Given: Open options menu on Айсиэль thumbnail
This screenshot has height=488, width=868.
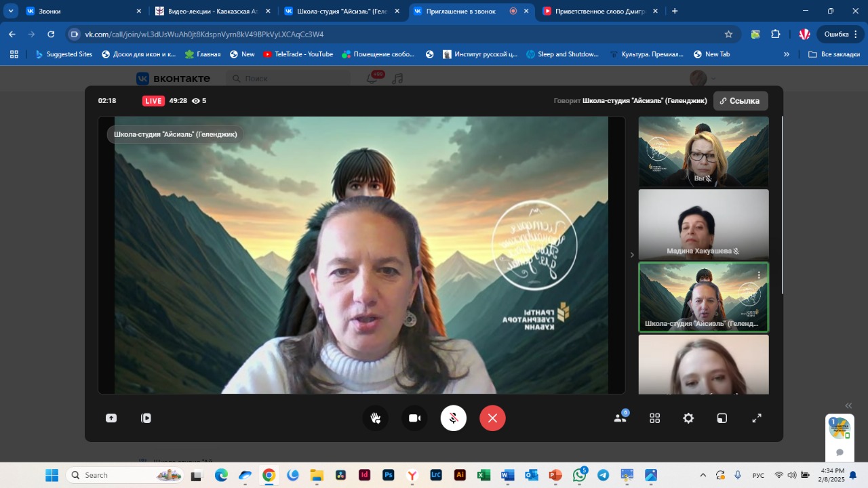Looking at the screenshot, I should 759,274.
